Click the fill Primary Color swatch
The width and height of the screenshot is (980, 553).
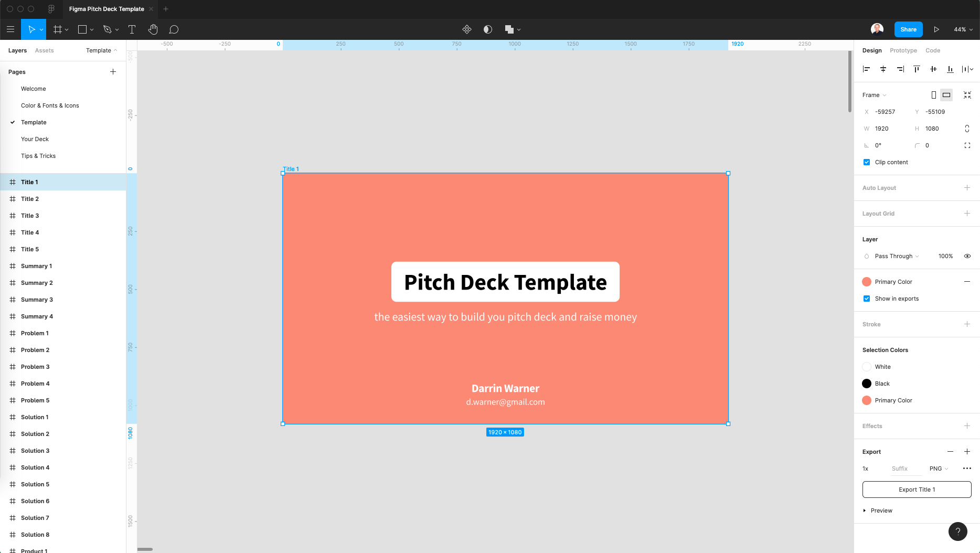click(867, 282)
